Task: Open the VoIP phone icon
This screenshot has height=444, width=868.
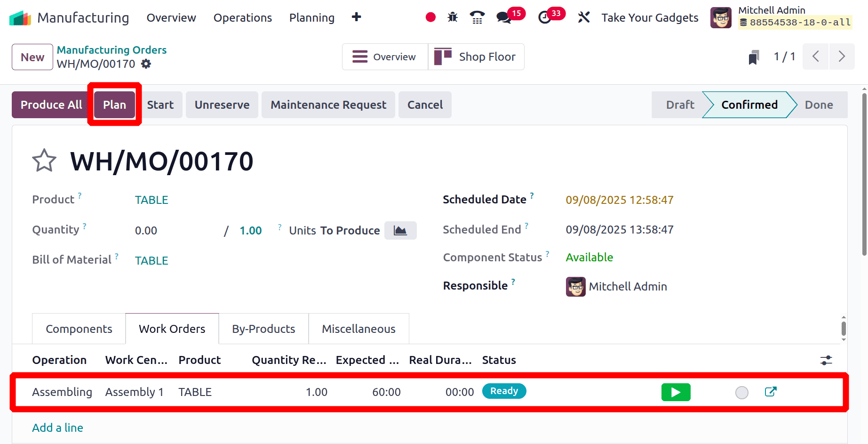Action: point(477,17)
